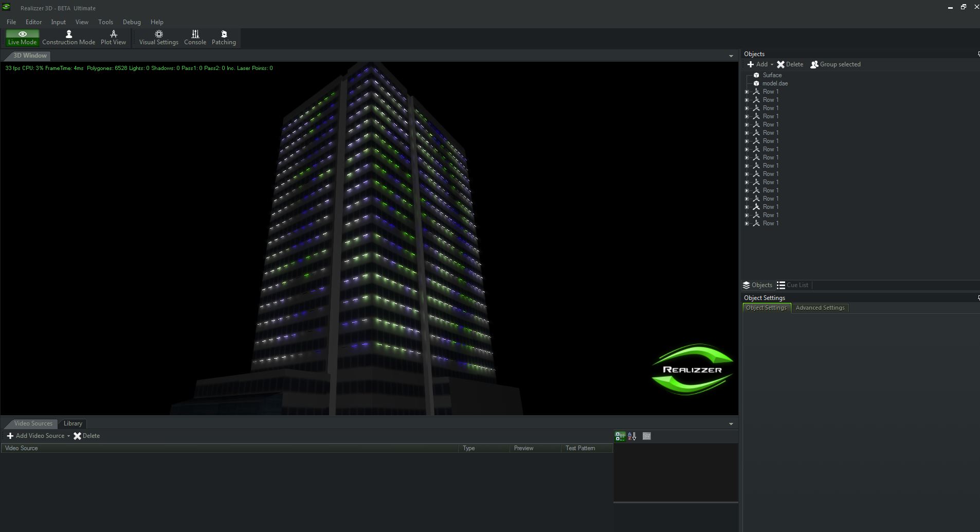Click the model.dae cube icon
This screenshot has height=532, width=980.
[x=756, y=83]
